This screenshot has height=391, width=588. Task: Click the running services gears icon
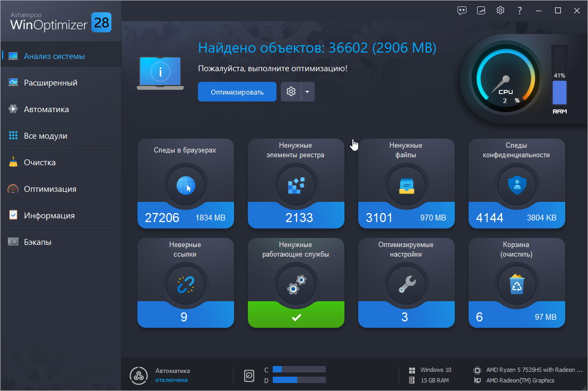[296, 285]
